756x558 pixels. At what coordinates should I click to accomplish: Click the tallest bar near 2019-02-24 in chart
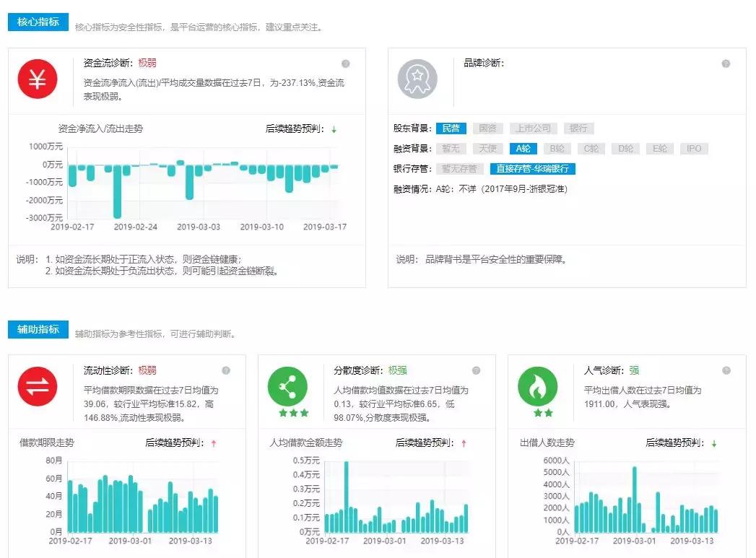click(117, 190)
